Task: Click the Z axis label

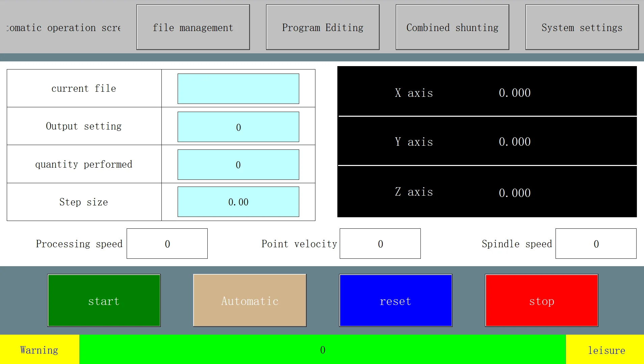Action: click(414, 192)
